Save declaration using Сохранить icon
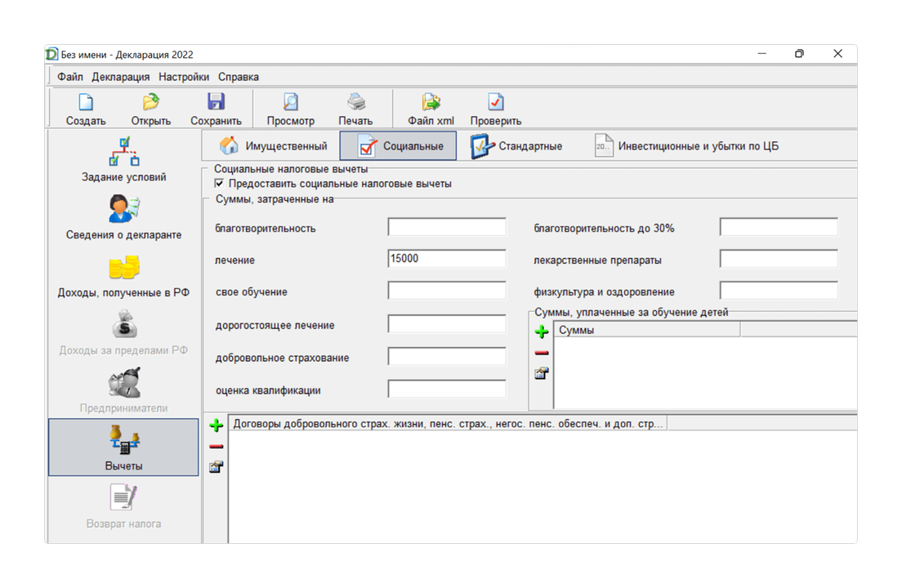Screen dimensions: 902x588 click(x=216, y=102)
